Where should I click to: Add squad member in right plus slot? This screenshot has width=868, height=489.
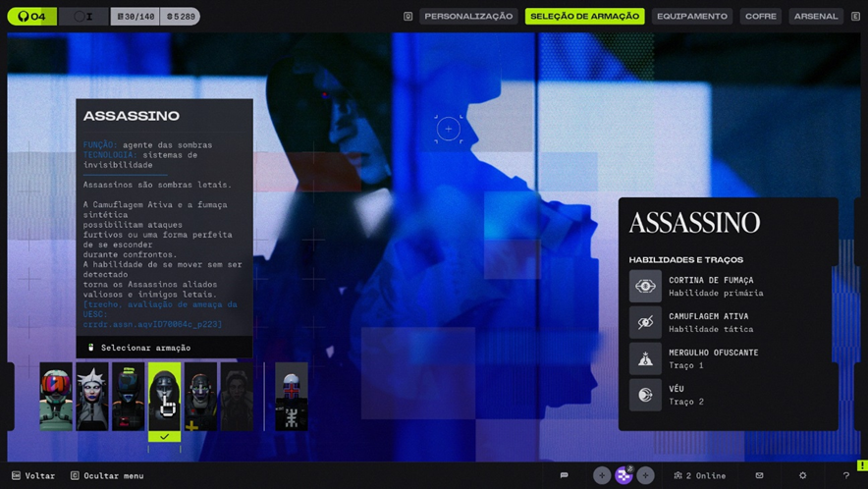(x=645, y=475)
